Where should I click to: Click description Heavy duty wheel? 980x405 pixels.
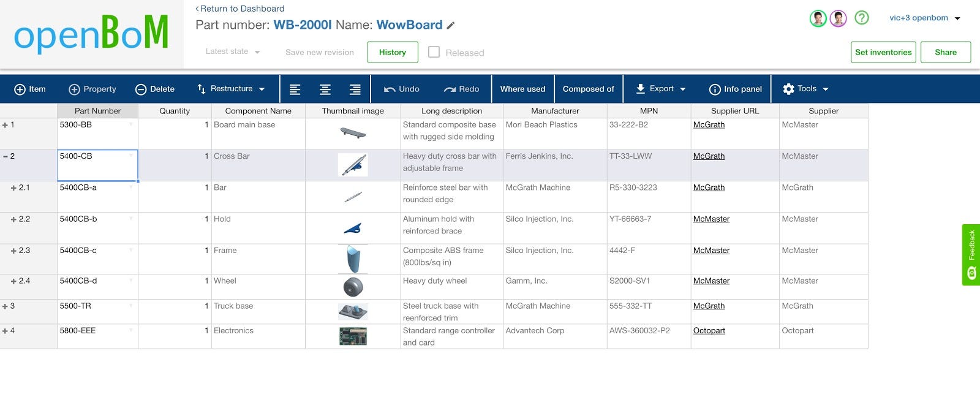click(435, 281)
